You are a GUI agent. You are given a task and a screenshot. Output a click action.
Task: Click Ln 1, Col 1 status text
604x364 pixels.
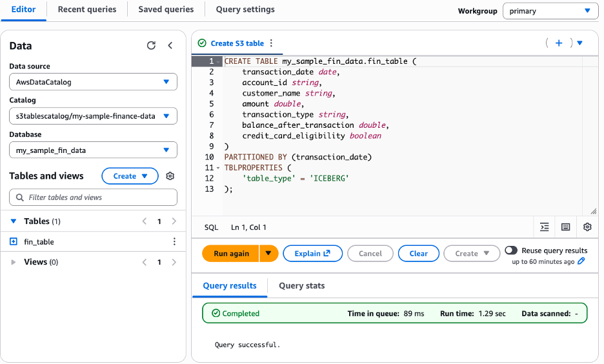coord(248,227)
